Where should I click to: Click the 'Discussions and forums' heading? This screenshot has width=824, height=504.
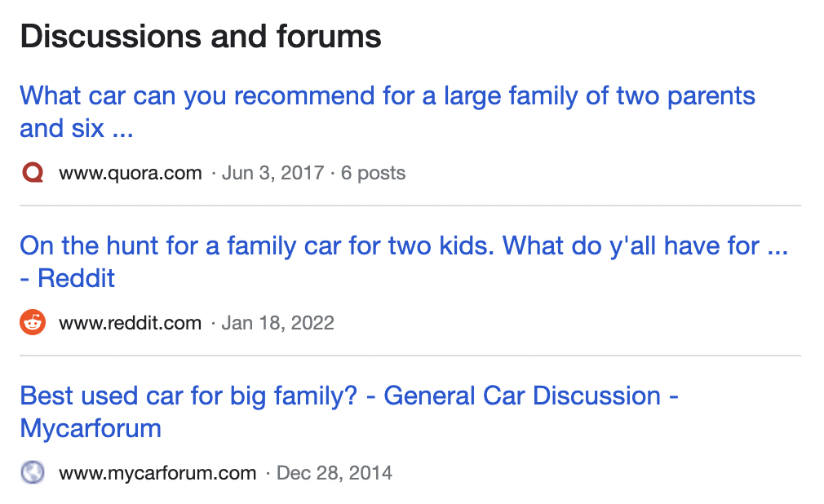[201, 37]
